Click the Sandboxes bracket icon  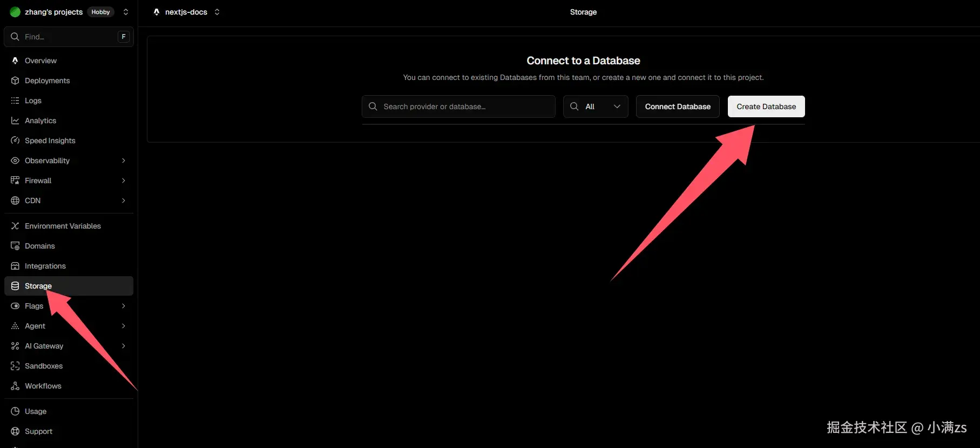coord(15,366)
